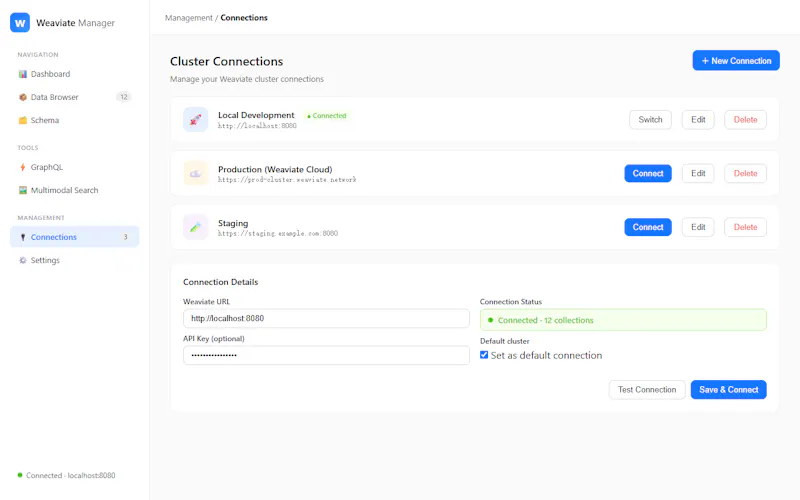
Task: Click the Connections breadcrumb text
Action: tap(244, 18)
